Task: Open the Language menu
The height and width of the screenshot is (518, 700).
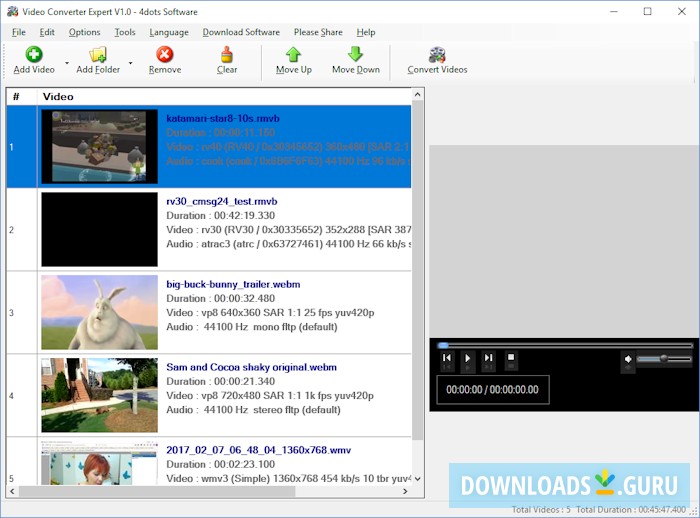Action: (168, 32)
